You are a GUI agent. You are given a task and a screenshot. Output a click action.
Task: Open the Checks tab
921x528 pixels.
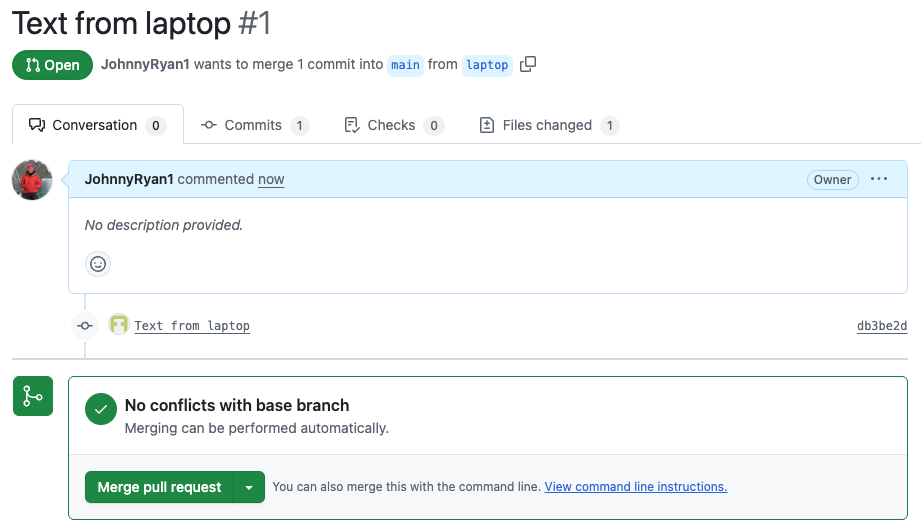click(392, 125)
